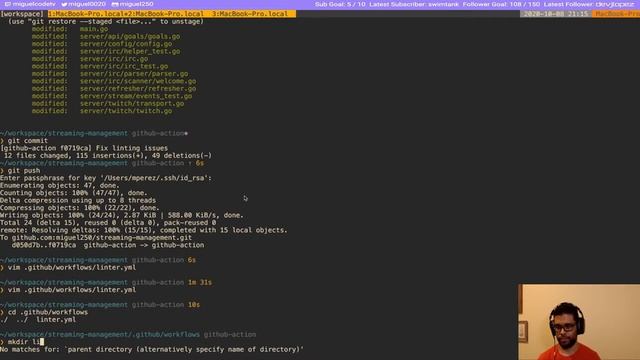
Task: Click the 'remote: Resolving deltas' line
Action: click(144, 230)
